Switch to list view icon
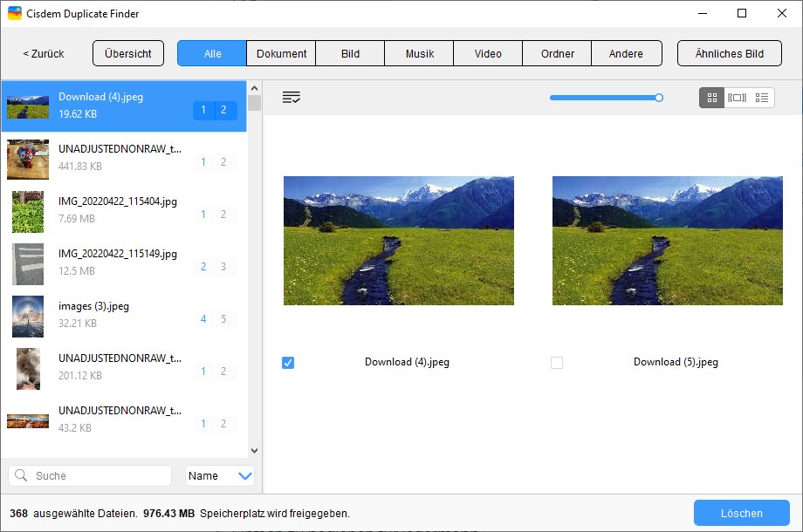Screen dimensions: 803x532 pyautogui.click(x=761, y=97)
